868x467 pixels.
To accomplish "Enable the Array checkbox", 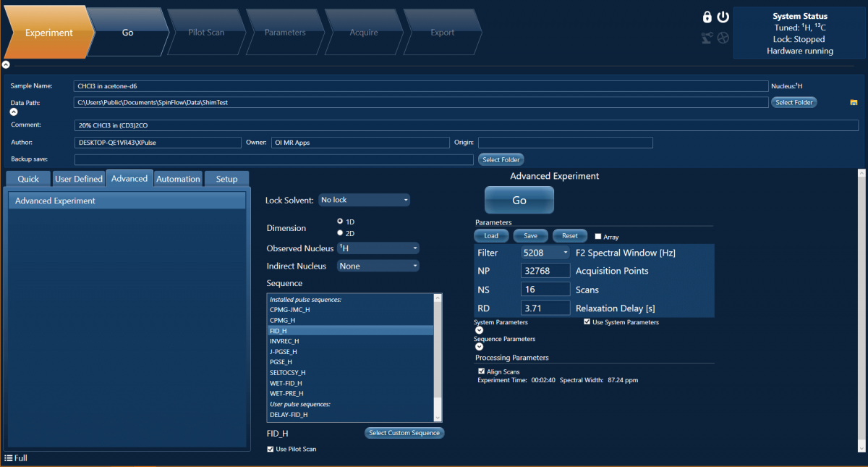I will pos(598,237).
